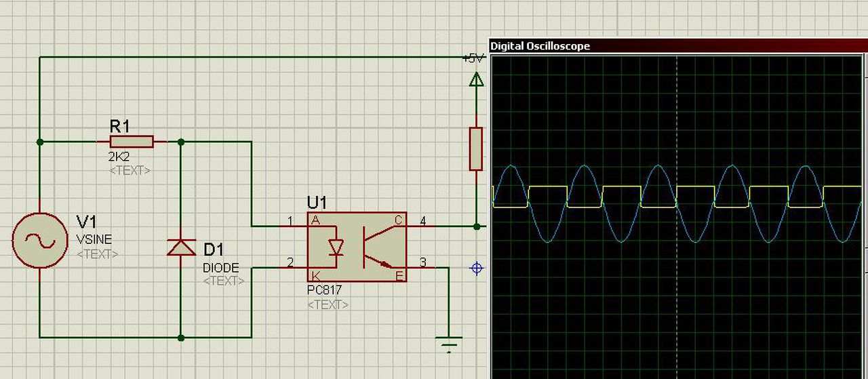This screenshot has width=868, height=379.
Task: Select the unlabeled pull-up resistor
Action: [x=476, y=148]
